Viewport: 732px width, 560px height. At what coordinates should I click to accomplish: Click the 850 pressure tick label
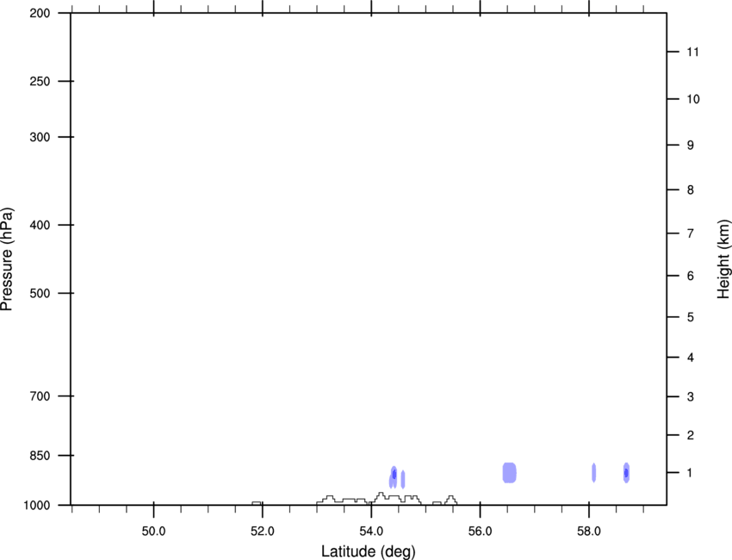coord(40,456)
